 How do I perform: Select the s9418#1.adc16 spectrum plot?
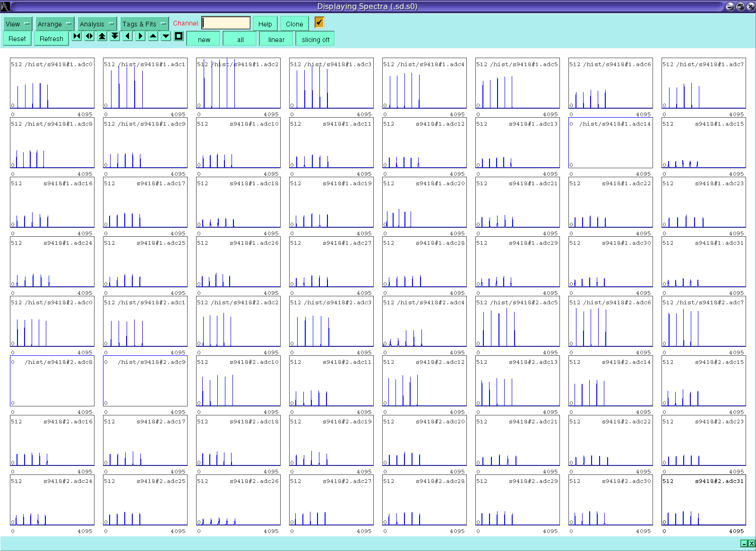[52, 203]
